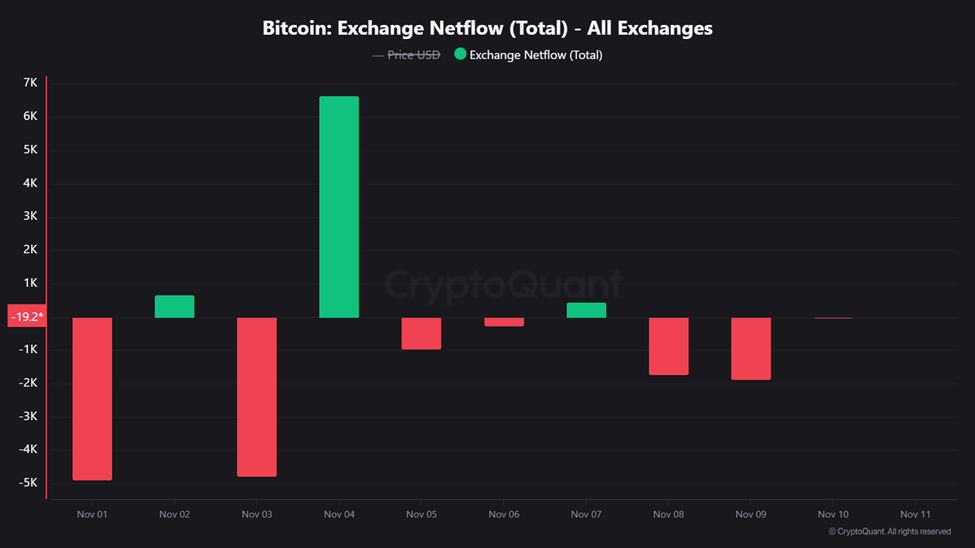Viewport: 975px width, 548px height.
Task: Toggle the Exchange Netflow (Total) legend label
Action: (x=536, y=55)
